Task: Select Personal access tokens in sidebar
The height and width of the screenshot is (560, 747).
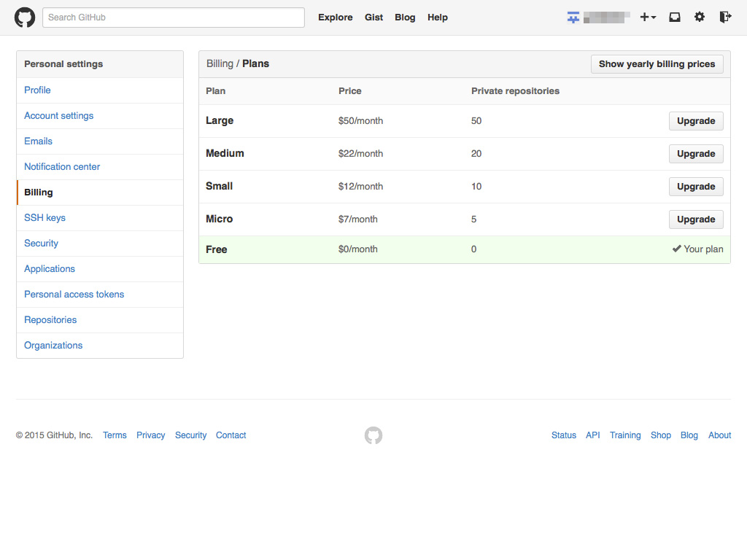Action: (x=74, y=295)
